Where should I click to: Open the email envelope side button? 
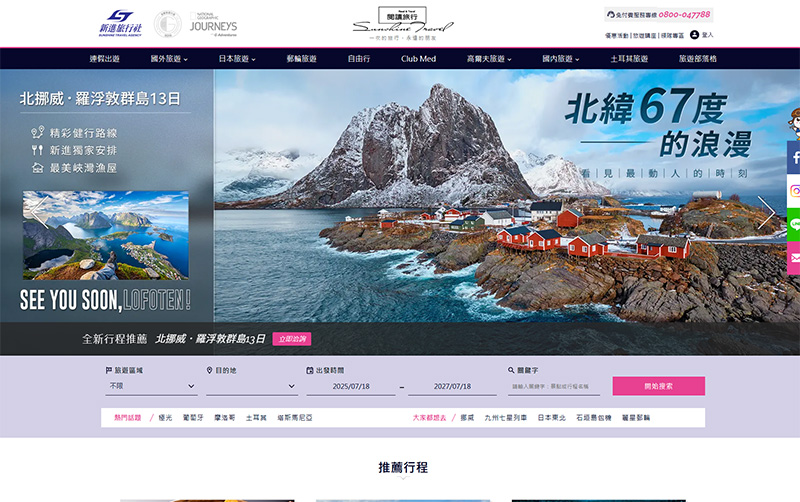793,258
